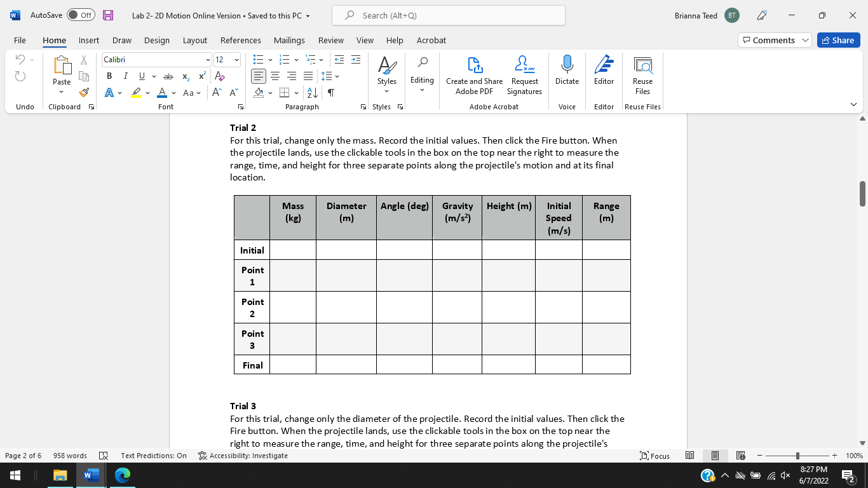The width and height of the screenshot is (868, 488).
Task: Select the Format Painter
Action: pos(83,92)
